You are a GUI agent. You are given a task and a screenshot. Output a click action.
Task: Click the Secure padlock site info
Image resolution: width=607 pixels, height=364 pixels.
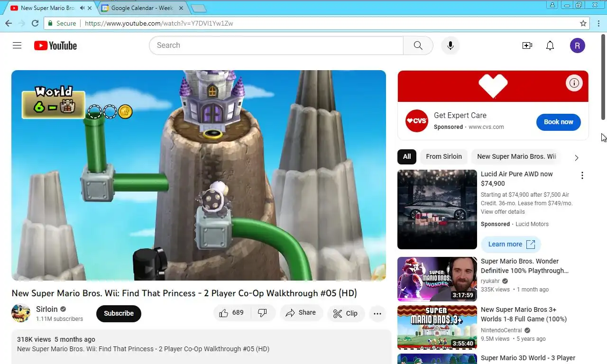point(62,23)
